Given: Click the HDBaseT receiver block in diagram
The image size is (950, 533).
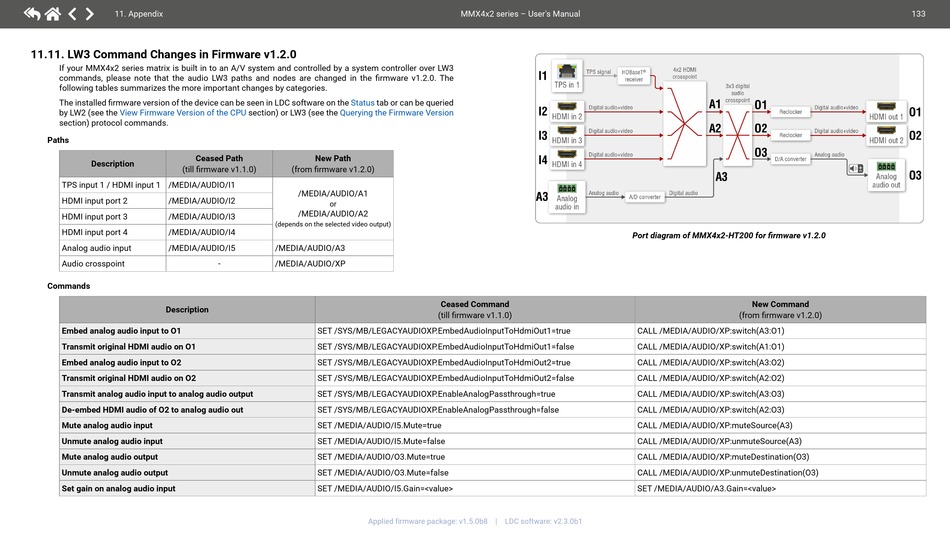Looking at the screenshot, I should [634, 75].
